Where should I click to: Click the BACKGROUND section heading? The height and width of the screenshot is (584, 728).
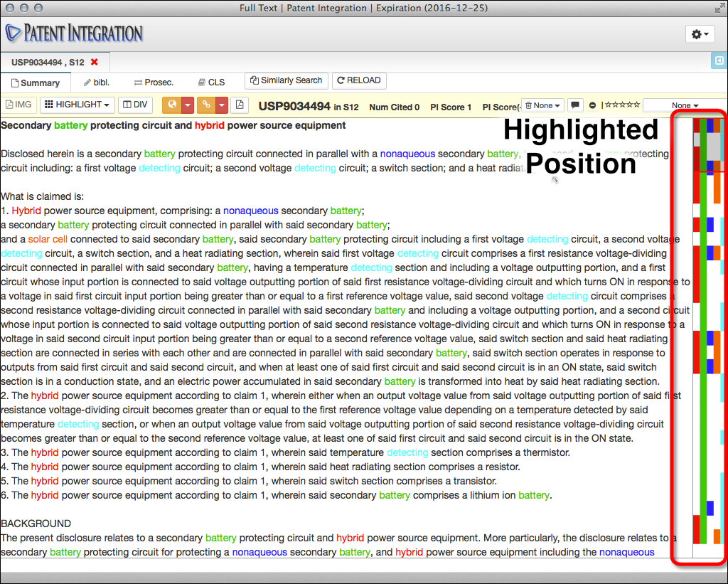point(36,524)
